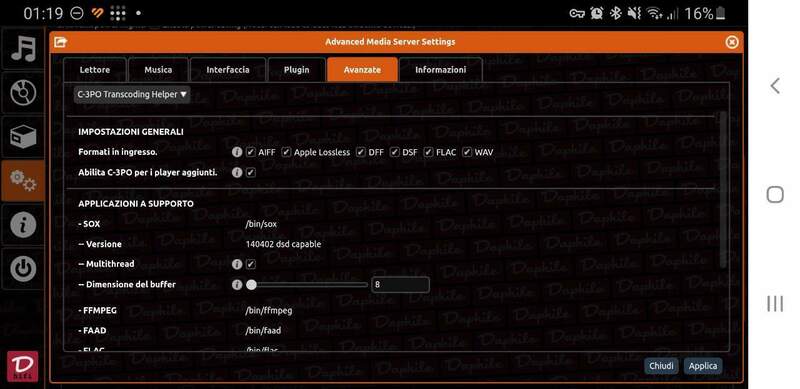Toggle the DSF input format checkbox
This screenshot has height=389, width=800.
pyautogui.click(x=395, y=152)
